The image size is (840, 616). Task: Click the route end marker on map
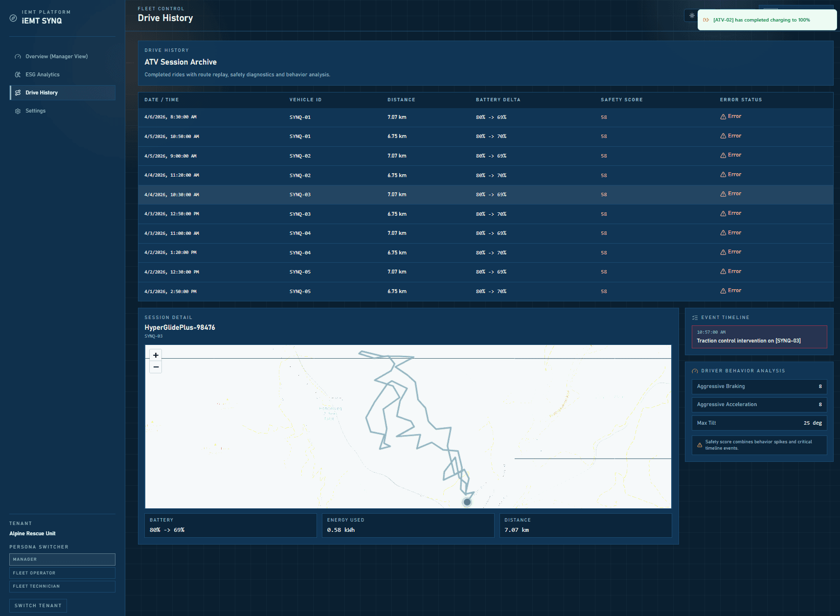click(467, 502)
